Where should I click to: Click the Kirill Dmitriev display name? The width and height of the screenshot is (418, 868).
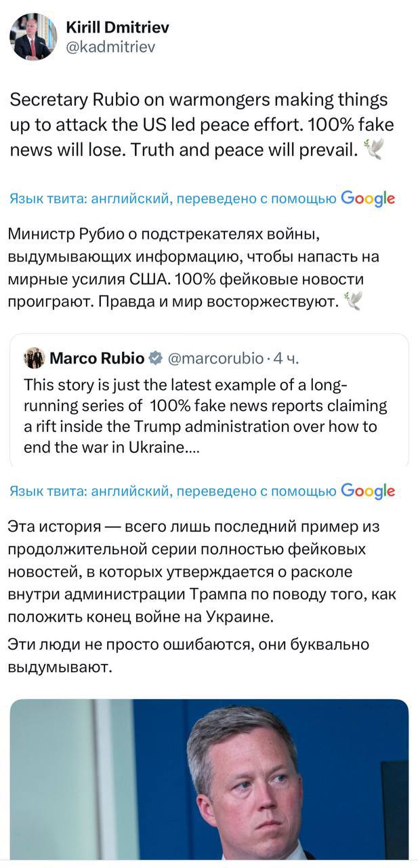pyautogui.click(x=117, y=27)
